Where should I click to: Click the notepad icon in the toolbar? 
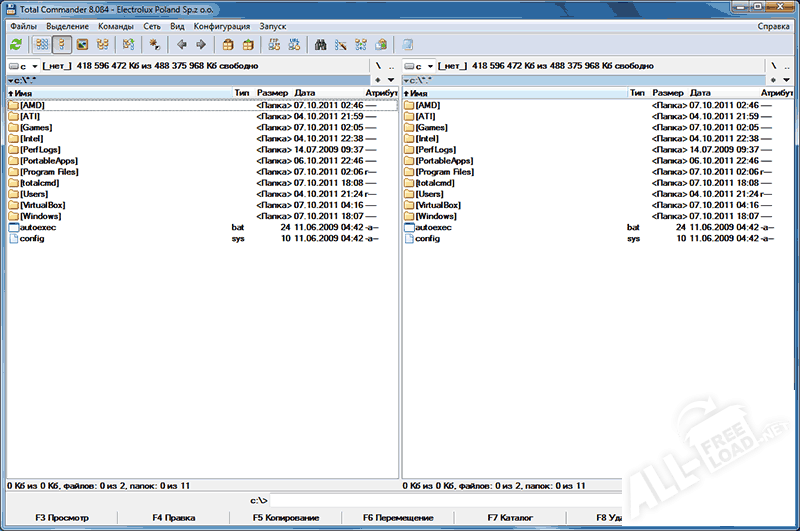[x=407, y=44]
